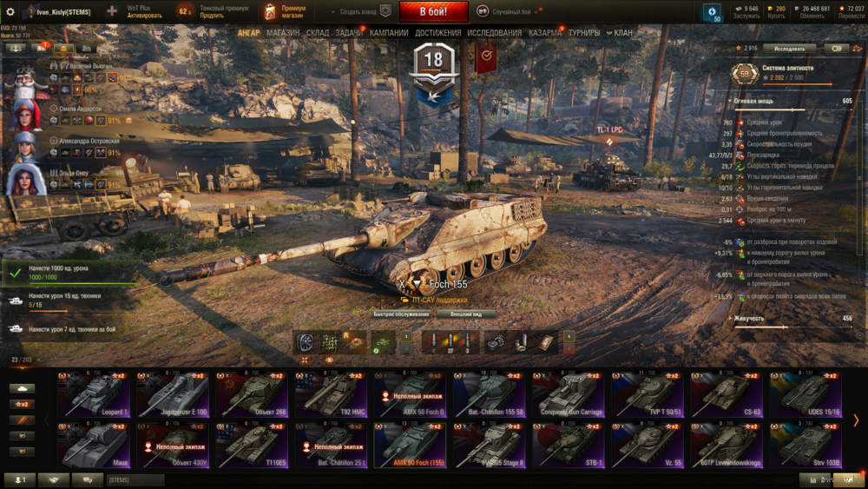868x489 pixels.
Task: Open the friends handshake icon
Action: click(x=54, y=479)
